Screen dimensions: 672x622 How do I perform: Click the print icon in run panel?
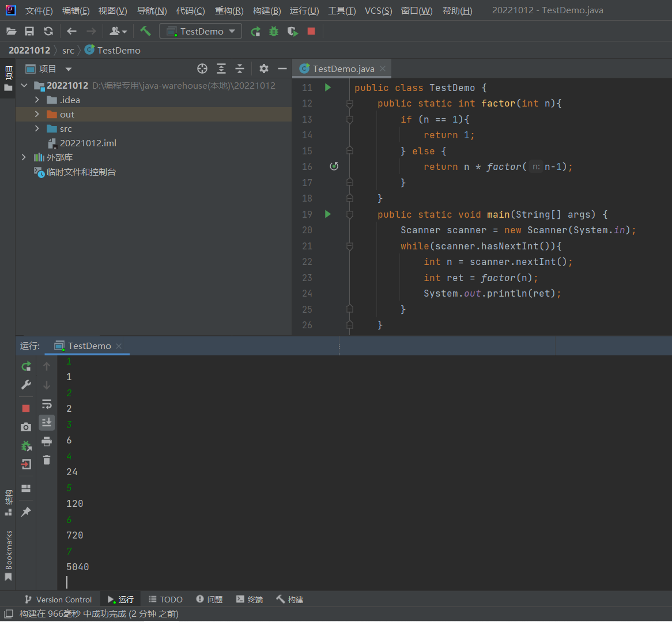pyautogui.click(x=47, y=442)
